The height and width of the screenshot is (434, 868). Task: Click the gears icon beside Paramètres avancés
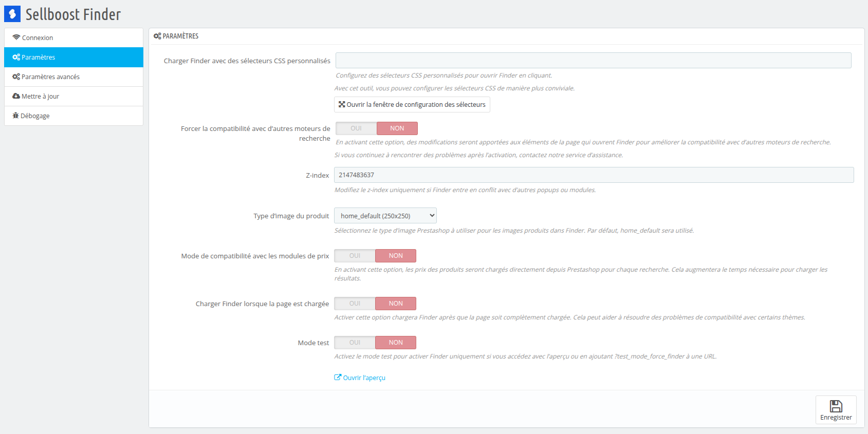16,77
